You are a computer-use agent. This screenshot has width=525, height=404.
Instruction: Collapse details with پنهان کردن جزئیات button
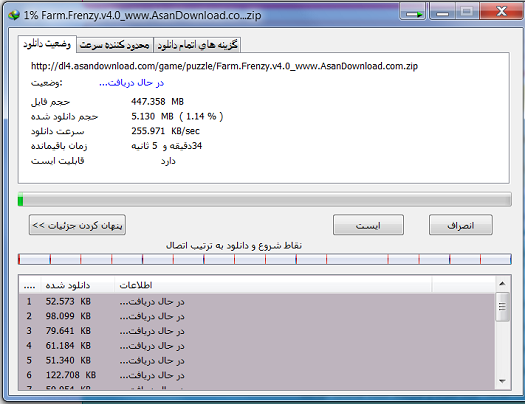(77, 225)
